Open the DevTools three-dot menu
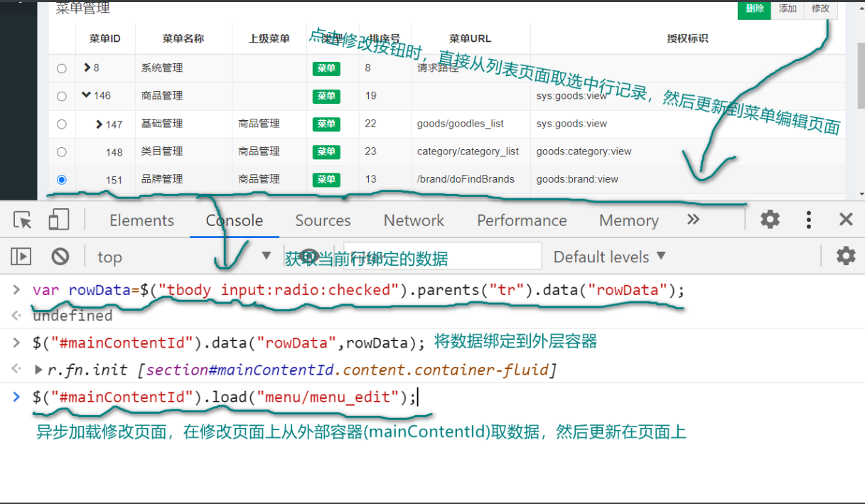Image resolution: width=865 pixels, height=504 pixels. click(809, 220)
